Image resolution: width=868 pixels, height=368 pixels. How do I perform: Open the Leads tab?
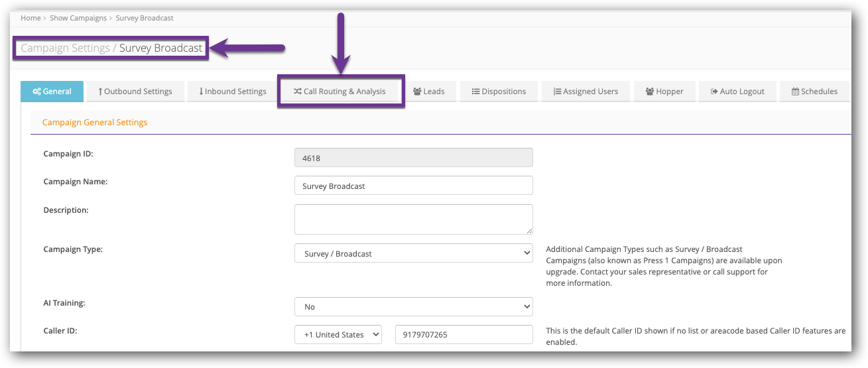pos(428,92)
